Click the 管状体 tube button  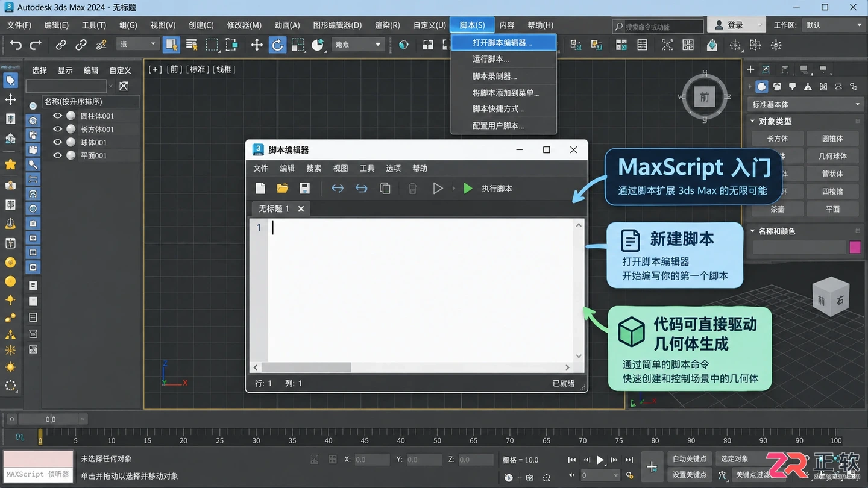coord(832,174)
